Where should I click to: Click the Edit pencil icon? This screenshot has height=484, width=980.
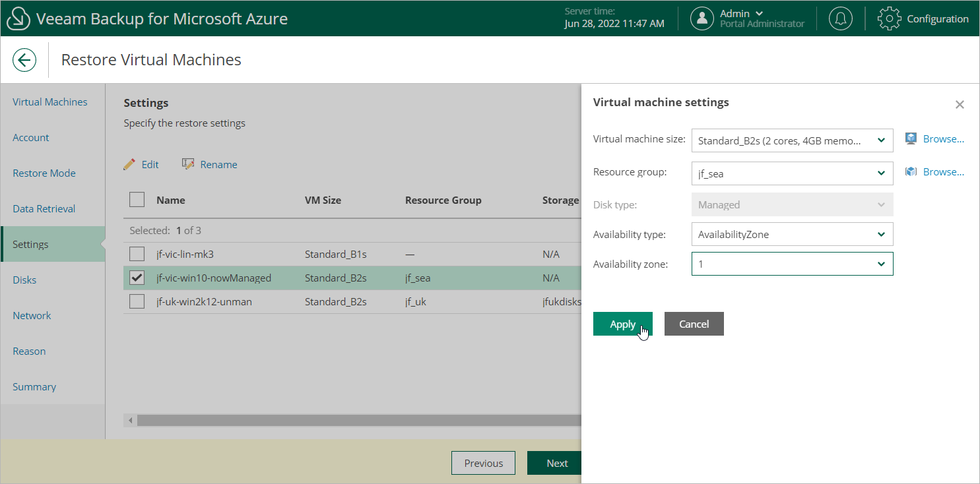pos(130,164)
